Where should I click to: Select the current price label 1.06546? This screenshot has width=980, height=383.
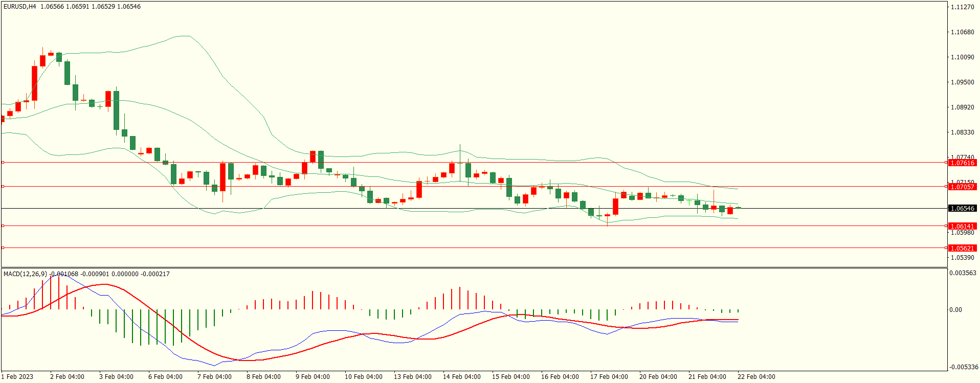[962, 208]
